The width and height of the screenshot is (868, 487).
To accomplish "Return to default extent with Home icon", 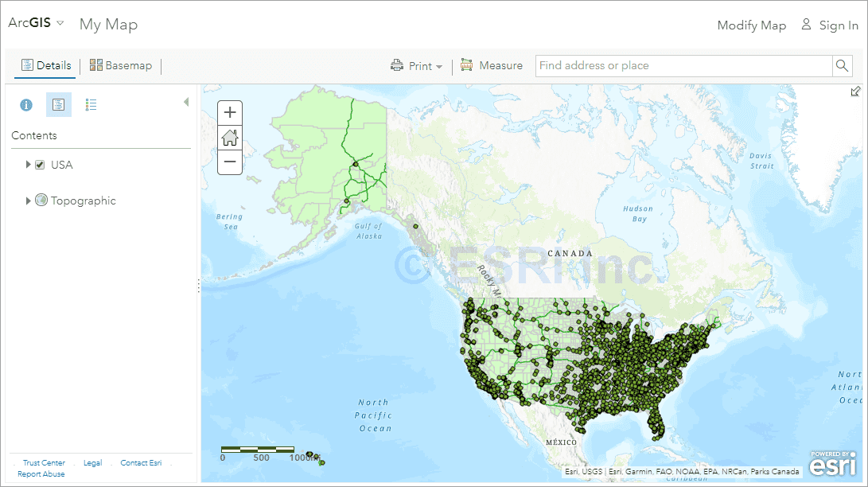I will click(x=229, y=137).
